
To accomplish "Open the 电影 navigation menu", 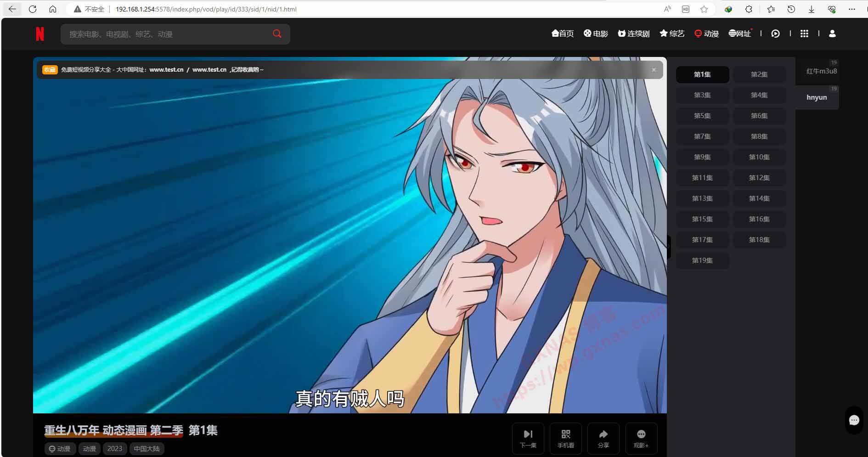I will click(x=596, y=34).
